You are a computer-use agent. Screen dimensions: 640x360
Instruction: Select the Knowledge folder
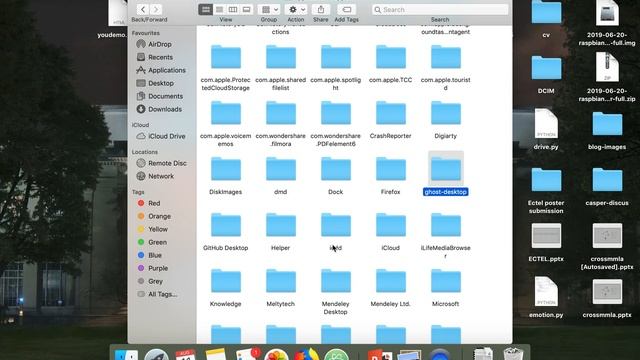pos(226,281)
